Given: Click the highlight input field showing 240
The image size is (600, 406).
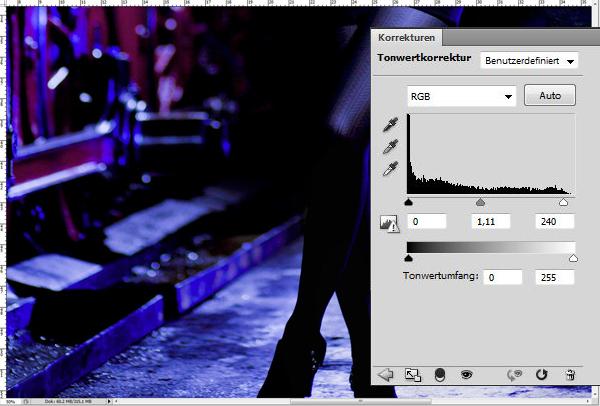Looking at the screenshot, I should coord(555,222).
